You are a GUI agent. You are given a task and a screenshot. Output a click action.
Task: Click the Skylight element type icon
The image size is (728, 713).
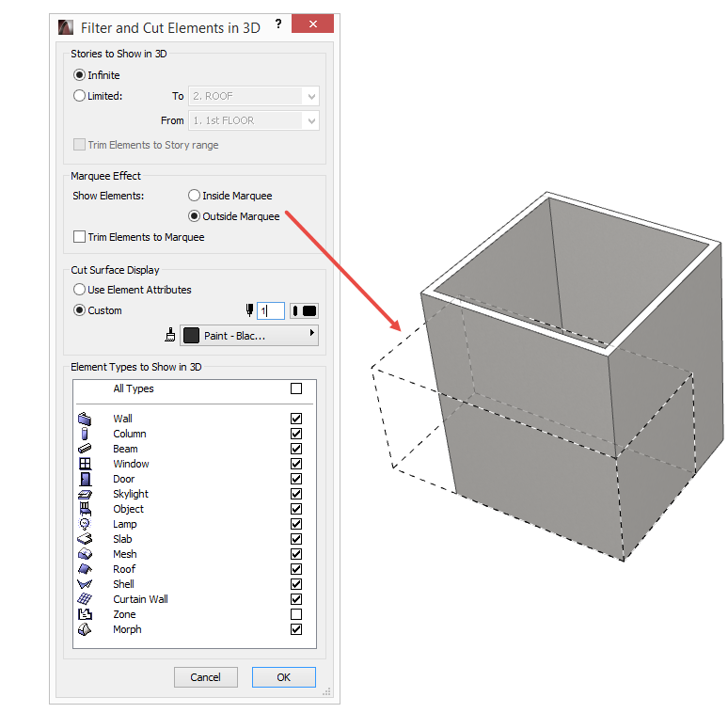[x=85, y=494]
